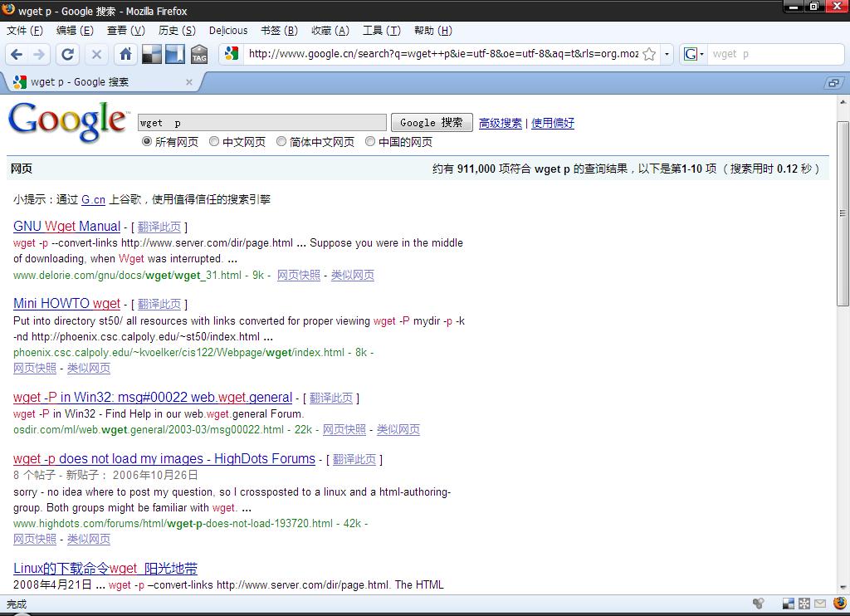
Task: Open 网页快照 for the phoenix.csc.calpoly.edu result
Action: (x=35, y=369)
